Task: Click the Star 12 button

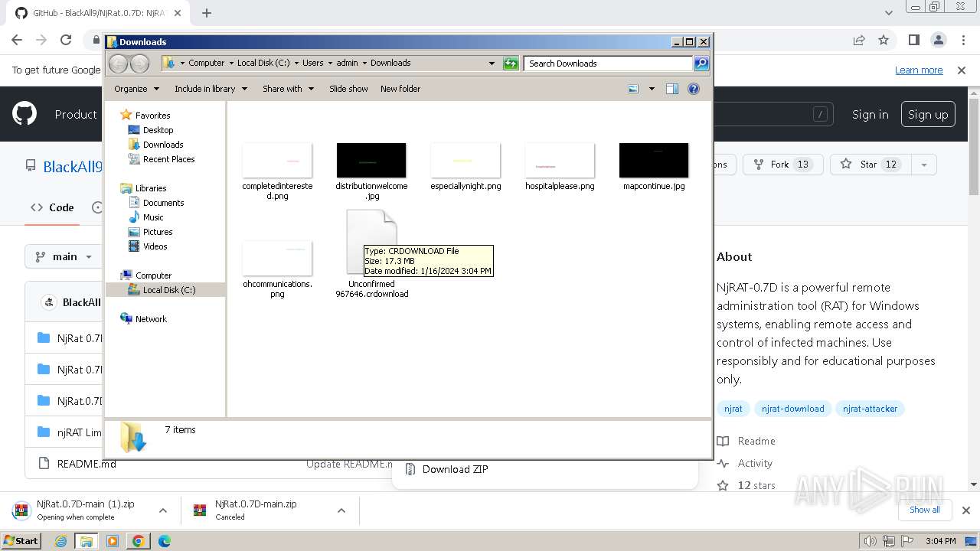Action: tap(870, 165)
